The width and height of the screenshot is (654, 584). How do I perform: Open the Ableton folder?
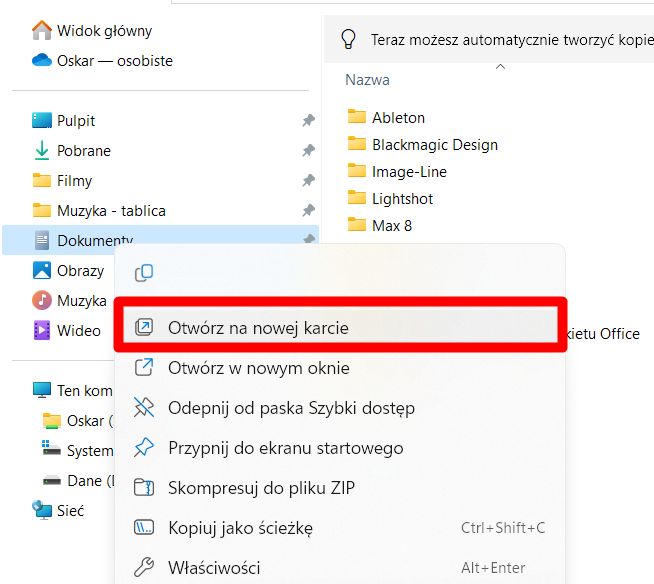click(398, 118)
